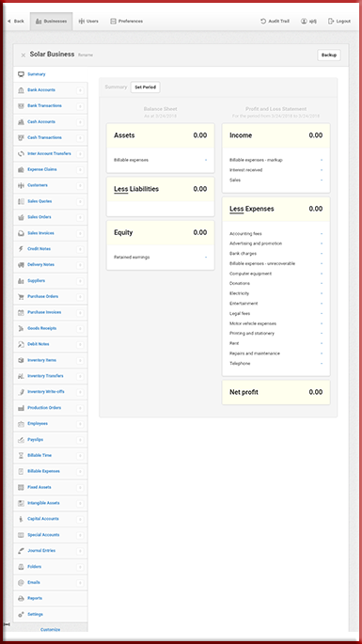This screenshot has height=644, width=362.
Task: Click the Debit Notes icon
Action: tap(21, 344)
